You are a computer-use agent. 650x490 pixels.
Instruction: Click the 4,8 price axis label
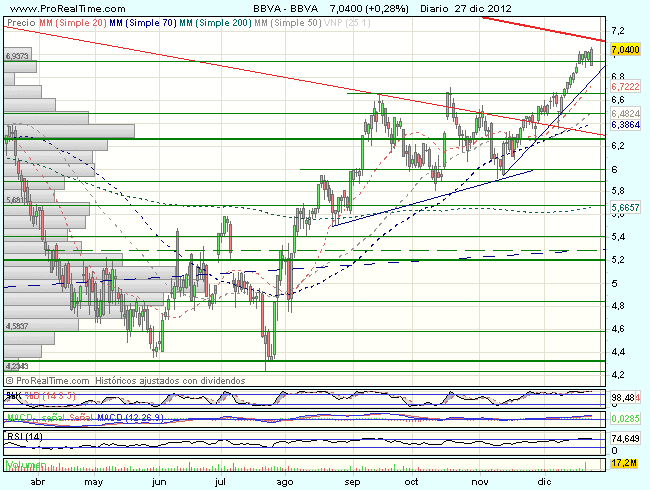click(617, 306)
